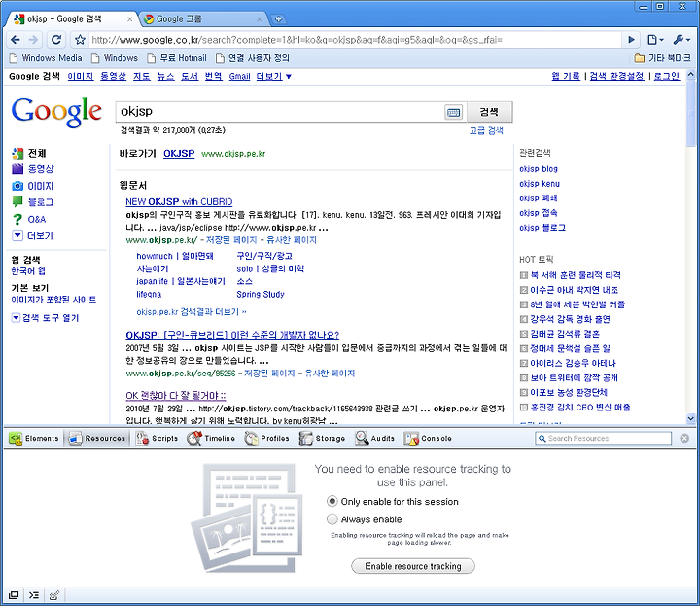This screenshot has width=700, height=606.
Task: Click the browser Forward arrow
Action: click(x=34, y=40)
